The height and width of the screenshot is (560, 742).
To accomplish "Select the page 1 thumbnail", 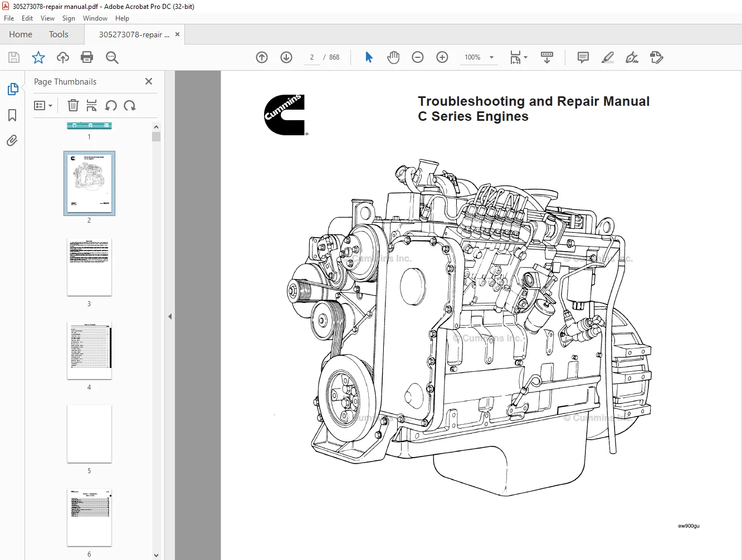I will click(89, 126).
